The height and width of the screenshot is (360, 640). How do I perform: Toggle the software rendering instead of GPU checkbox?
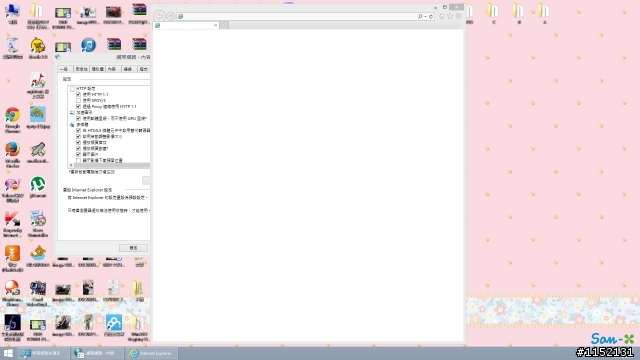(78, 118)
